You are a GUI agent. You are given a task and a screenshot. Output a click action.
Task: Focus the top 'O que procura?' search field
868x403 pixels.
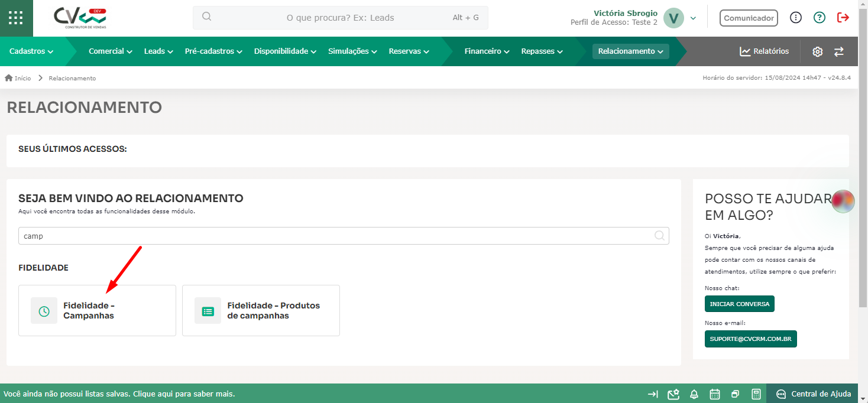(x=341, y=18)
